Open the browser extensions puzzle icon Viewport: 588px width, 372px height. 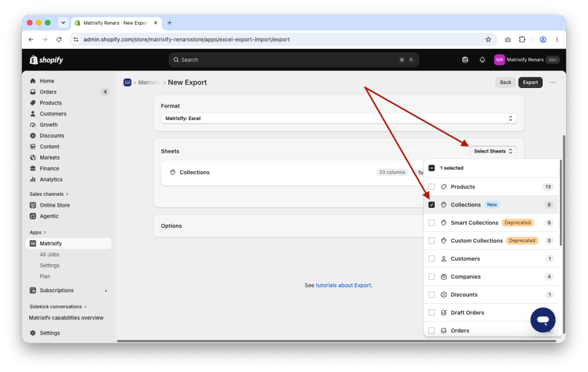tap(522, 40)
